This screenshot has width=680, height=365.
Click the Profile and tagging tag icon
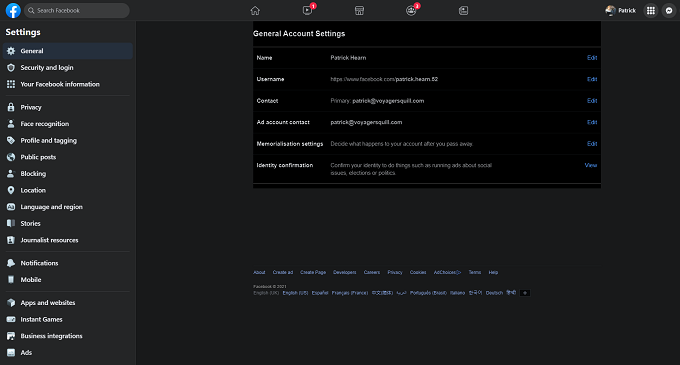(11, 140)
